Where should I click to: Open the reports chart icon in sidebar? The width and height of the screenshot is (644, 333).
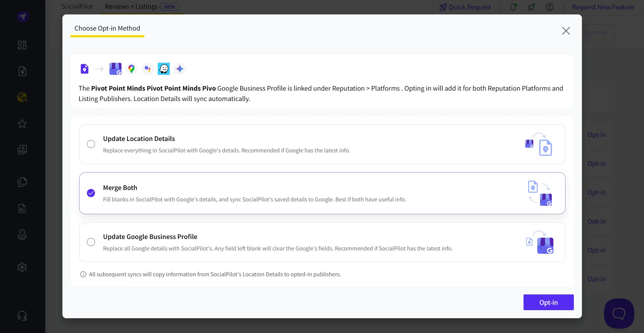pyautogui.click(x=22, y=208)
